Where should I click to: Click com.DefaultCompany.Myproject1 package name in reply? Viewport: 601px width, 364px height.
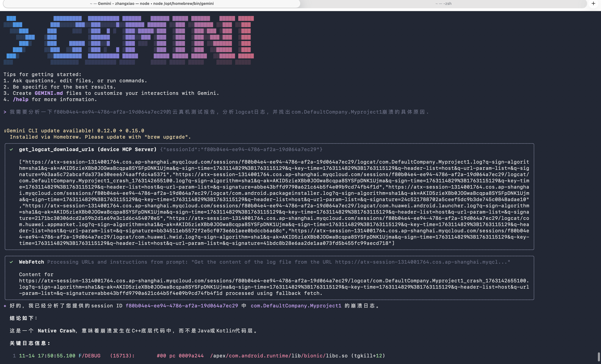coord(296,306)
